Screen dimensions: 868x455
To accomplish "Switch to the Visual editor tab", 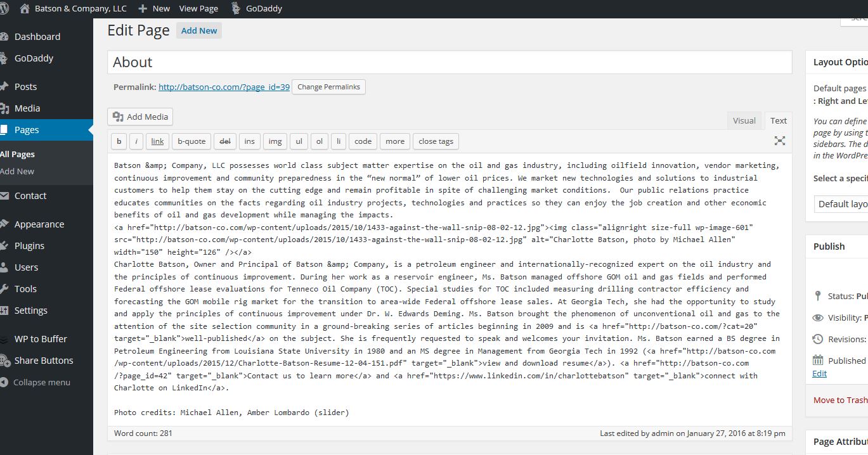I will click(x=744, y=120).
